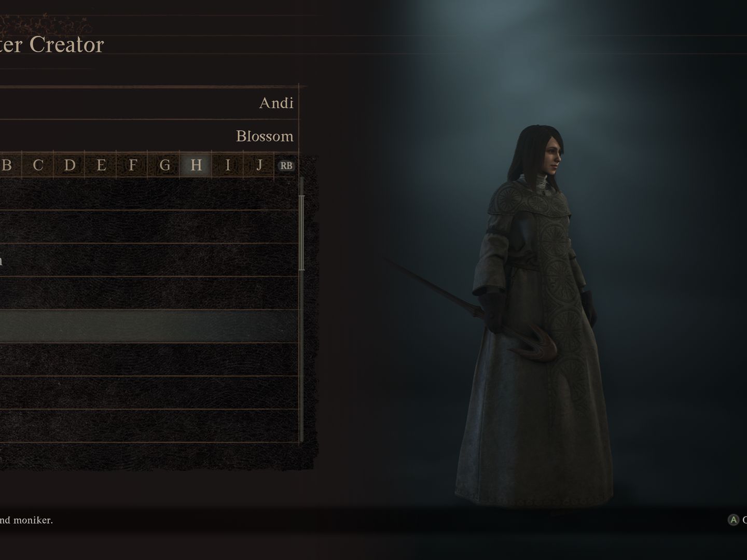
Task: Select the row just above the highlighted row
Action: point(149,293)
